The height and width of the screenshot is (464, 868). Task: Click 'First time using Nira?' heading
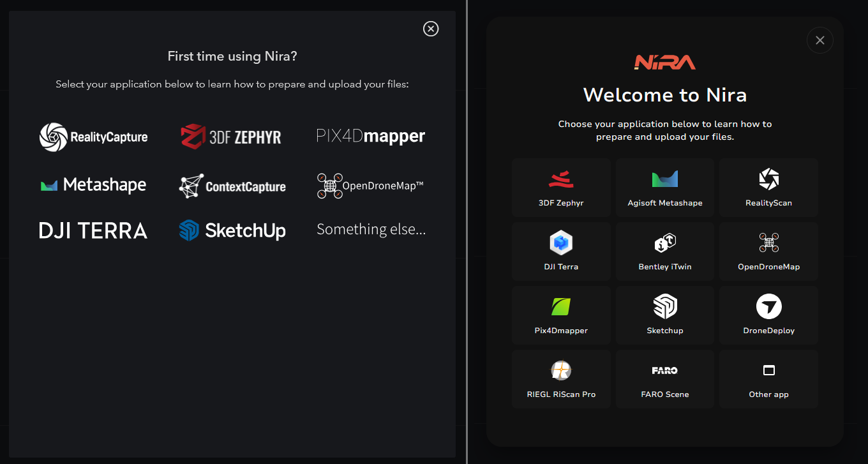(x=232, y=56)
